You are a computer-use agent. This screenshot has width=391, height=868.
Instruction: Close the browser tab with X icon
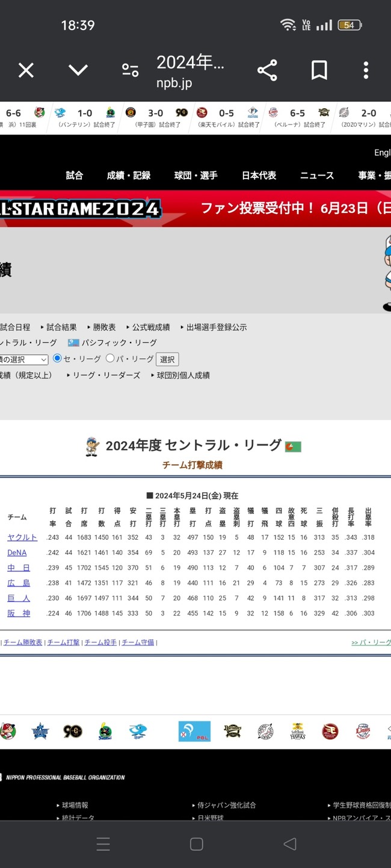pyautogui.click(x=26, y=71)
